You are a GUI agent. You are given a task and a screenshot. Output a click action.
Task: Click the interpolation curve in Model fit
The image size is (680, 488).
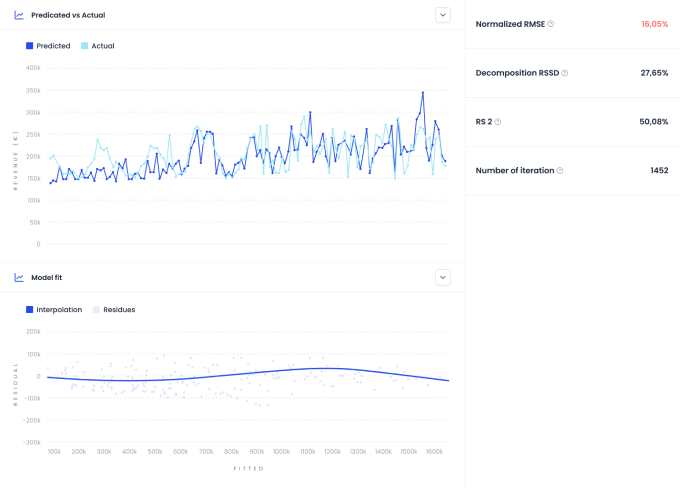pos(248,374)
